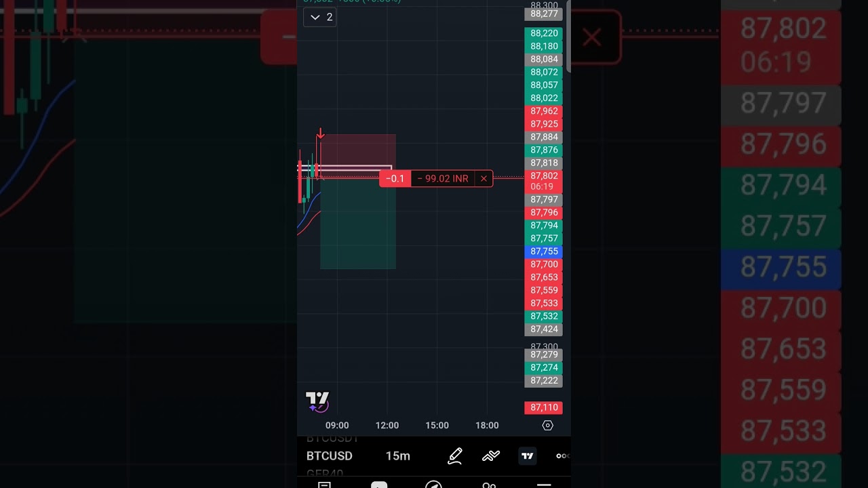
Task: Expand the indicator legend showing 2
Action: pyautogui.click(x=321, y=17)
